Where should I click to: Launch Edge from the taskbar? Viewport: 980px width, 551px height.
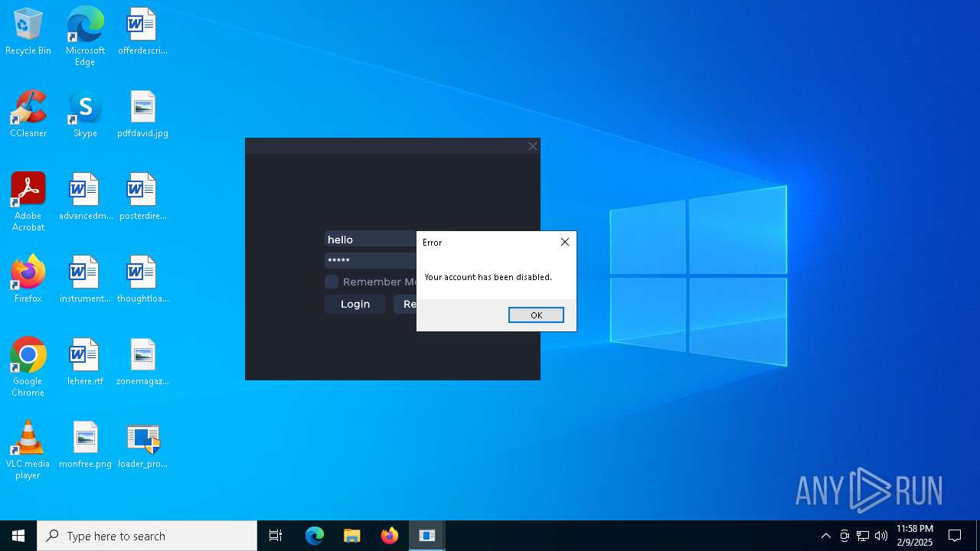point(315,536)
